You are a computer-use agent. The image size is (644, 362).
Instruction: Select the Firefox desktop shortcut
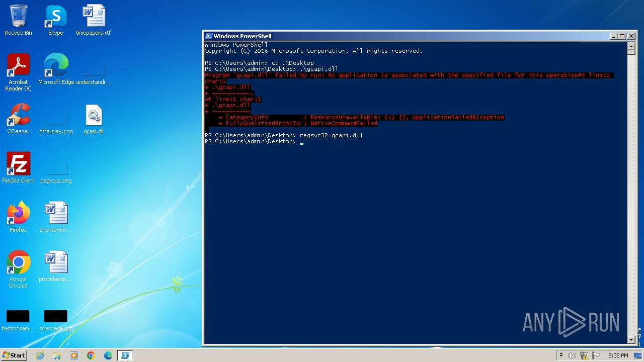coord(18,217)
